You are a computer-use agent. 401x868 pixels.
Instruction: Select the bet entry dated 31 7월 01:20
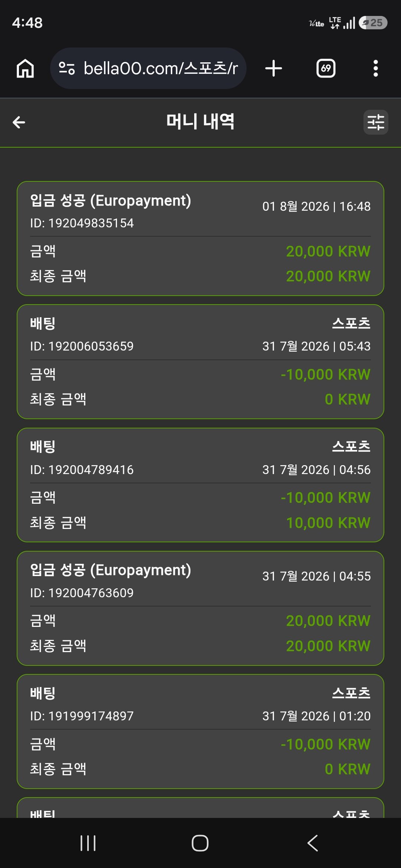200,731
